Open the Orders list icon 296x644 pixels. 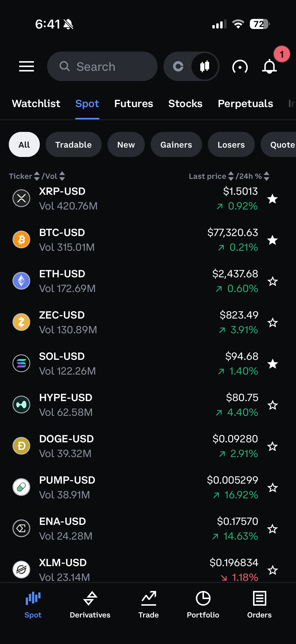[259, 598]
